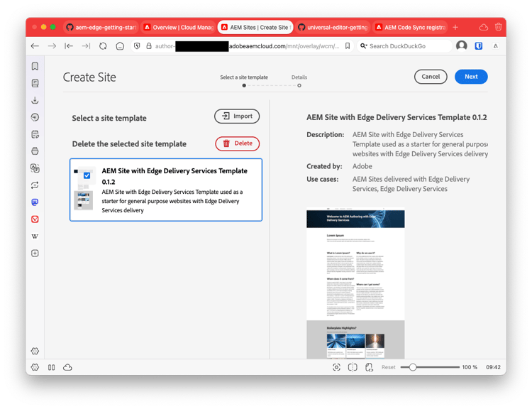Image resolution: width=532 pixels, height=409 pixels.
Task: Proceed with the Next button
Action: point(471,77)
